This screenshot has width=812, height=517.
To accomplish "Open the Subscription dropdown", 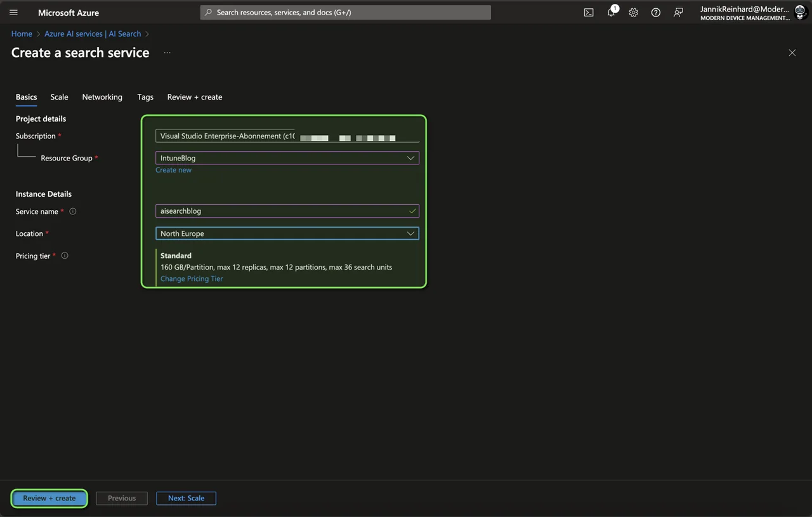I will click(x=287, y=136).
